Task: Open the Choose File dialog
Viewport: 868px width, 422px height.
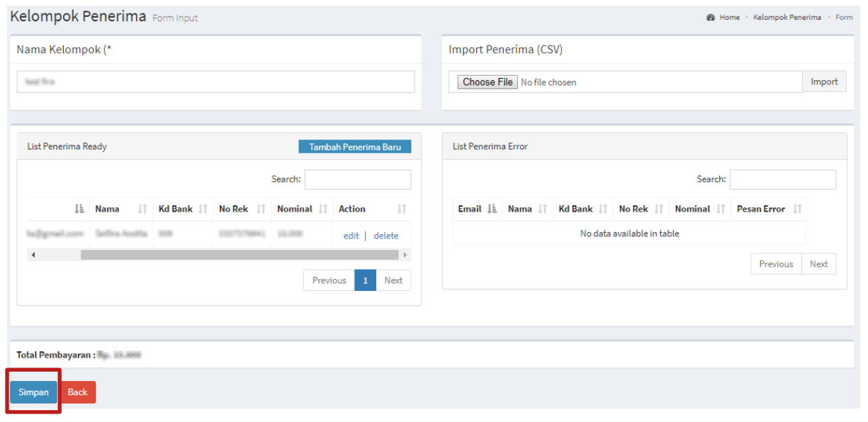Action: [x=487, y=81]
